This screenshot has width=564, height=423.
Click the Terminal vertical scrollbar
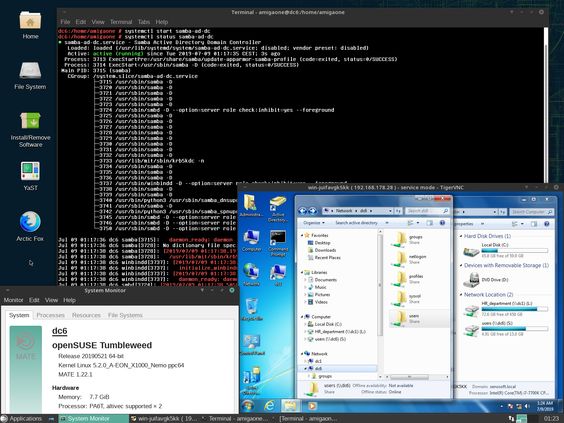pyautogui.click(x=546, y=105)
